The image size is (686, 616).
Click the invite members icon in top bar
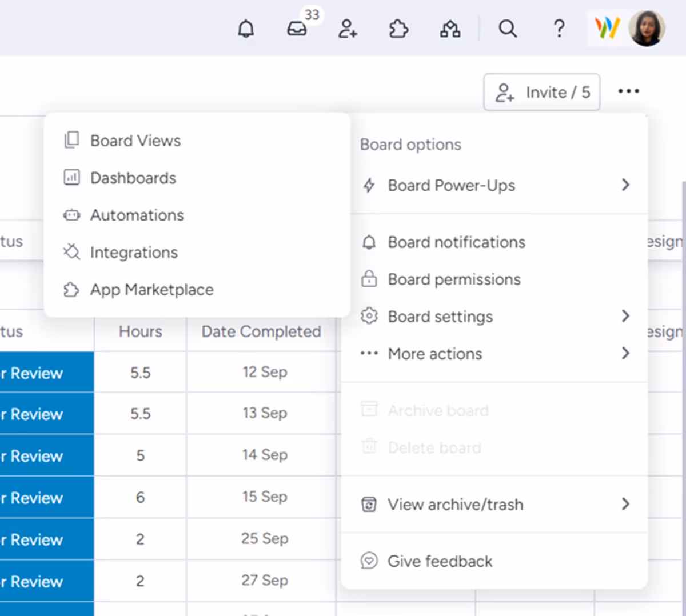(x=348, y=28)
